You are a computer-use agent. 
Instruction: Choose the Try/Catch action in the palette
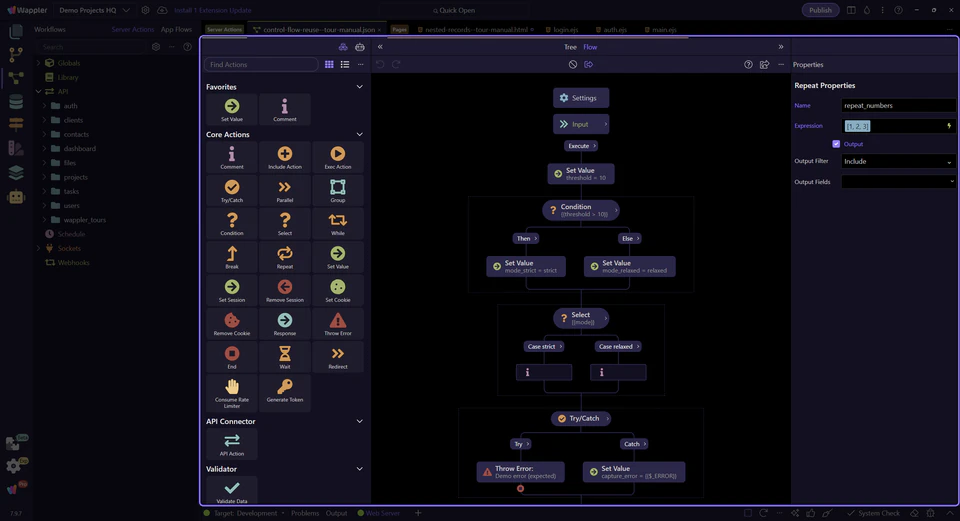[232, 191]
